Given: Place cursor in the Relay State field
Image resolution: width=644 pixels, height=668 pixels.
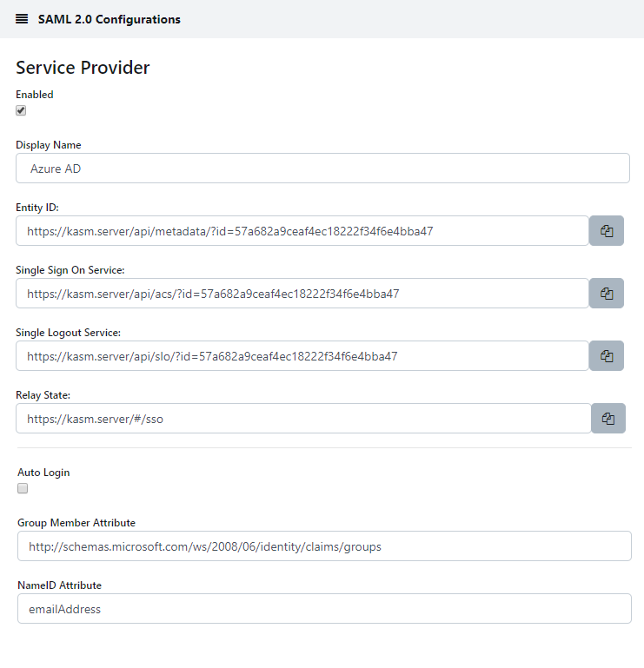Looking at the screenshot, I should click(x=302, y=419).
